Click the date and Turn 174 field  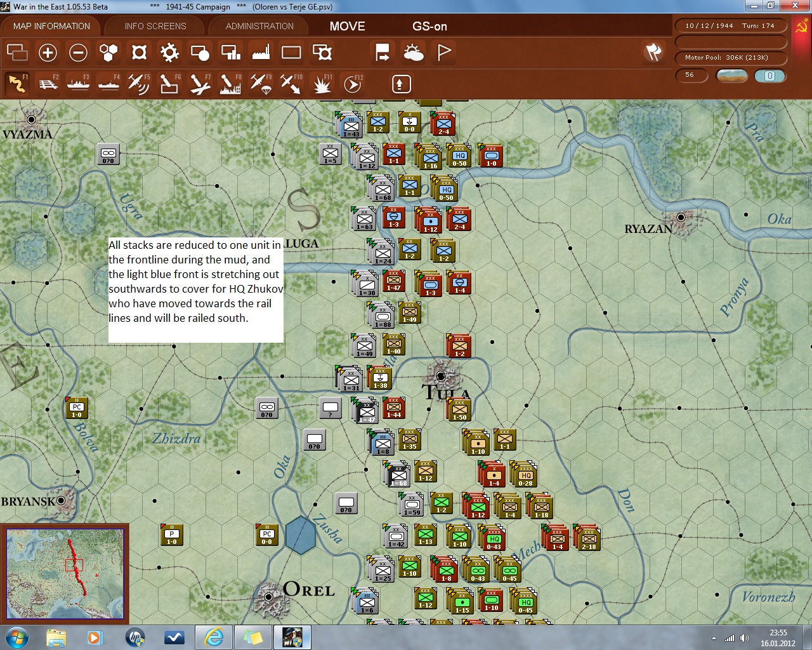(730, 26)
